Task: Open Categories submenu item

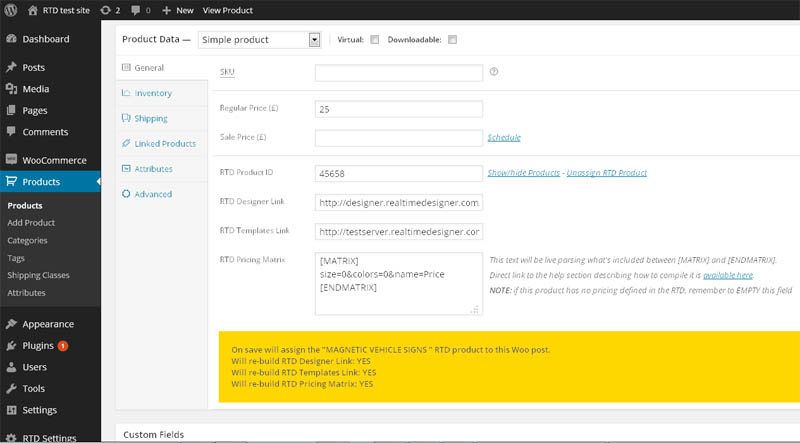Action: 28,240
